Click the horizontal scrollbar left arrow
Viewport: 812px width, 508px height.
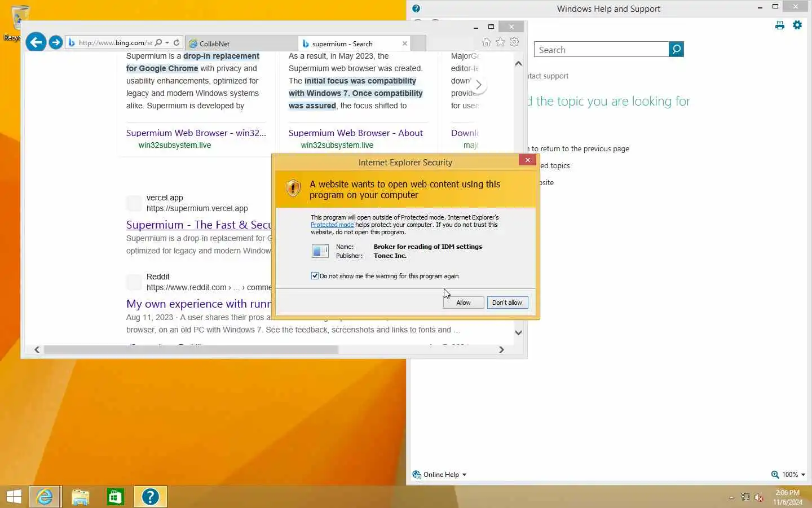click(x=37, y=350)
